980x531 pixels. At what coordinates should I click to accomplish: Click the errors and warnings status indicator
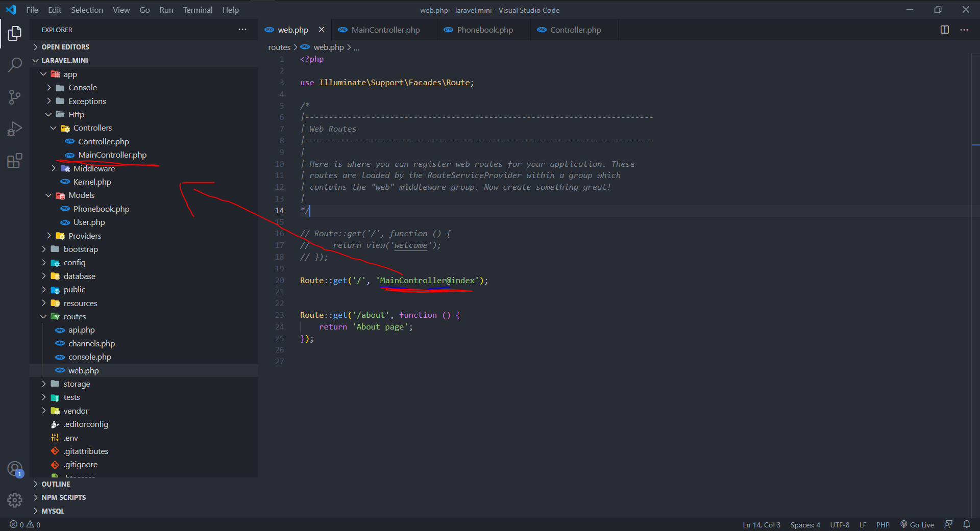tap(26, 524)
